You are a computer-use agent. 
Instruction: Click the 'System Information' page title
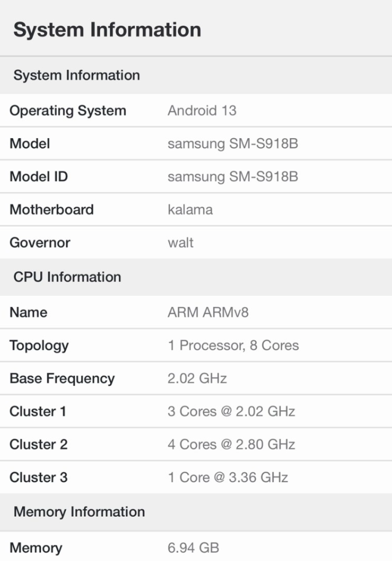click(107, 29)
